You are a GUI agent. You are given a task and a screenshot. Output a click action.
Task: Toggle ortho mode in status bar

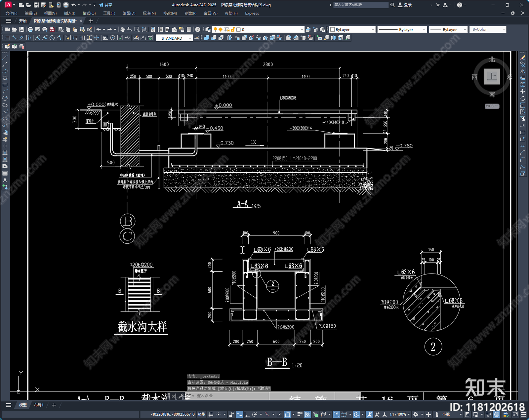pos(247,414)
